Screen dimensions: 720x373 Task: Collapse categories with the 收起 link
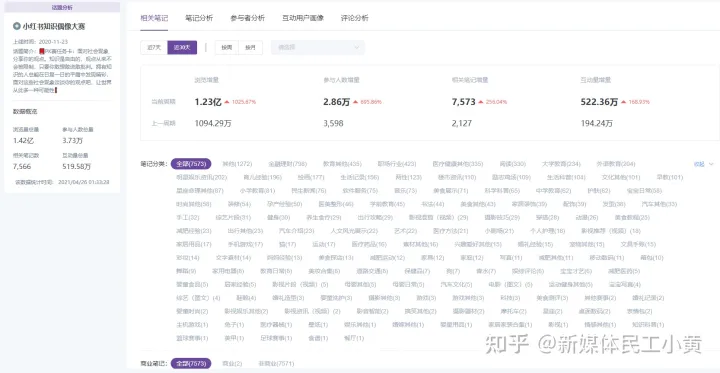coord(699,164)
